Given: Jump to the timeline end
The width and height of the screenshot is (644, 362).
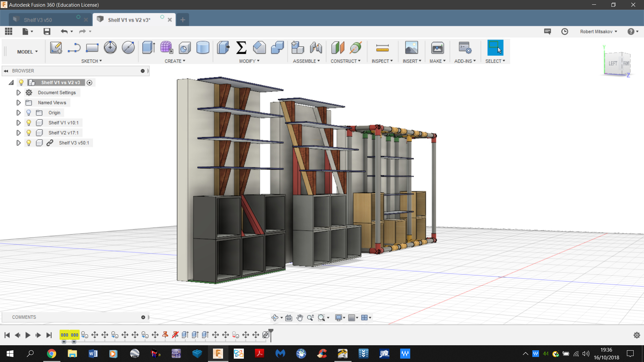Looking at the screenshot, I should pyautogui.click(x=49, y=335).
